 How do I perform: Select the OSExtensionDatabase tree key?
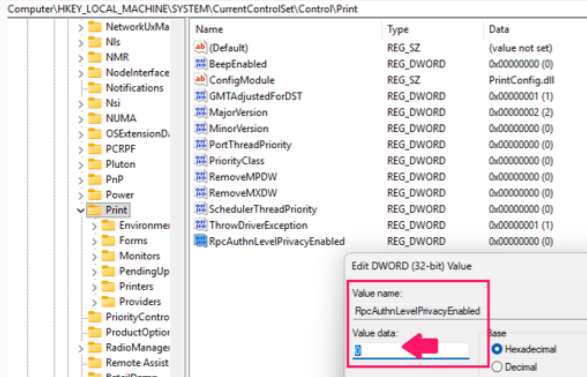point(137,133)
